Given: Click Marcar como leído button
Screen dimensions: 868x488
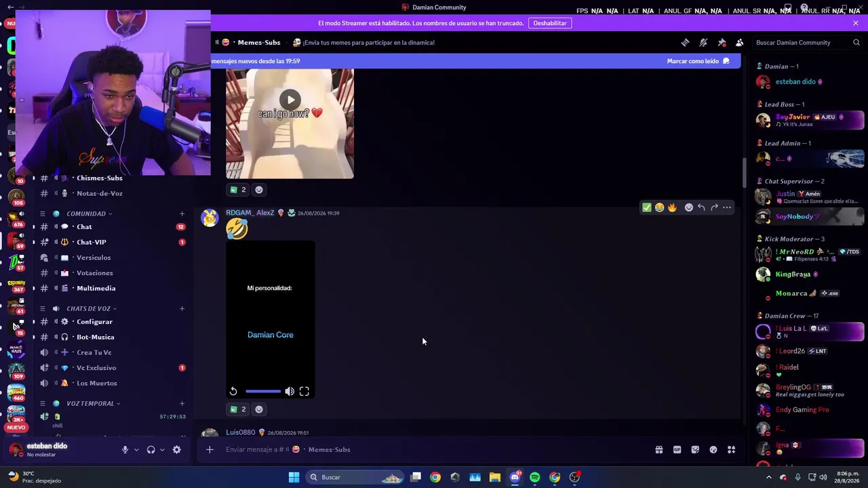Looking at the screenshot, I should (698, 61).
